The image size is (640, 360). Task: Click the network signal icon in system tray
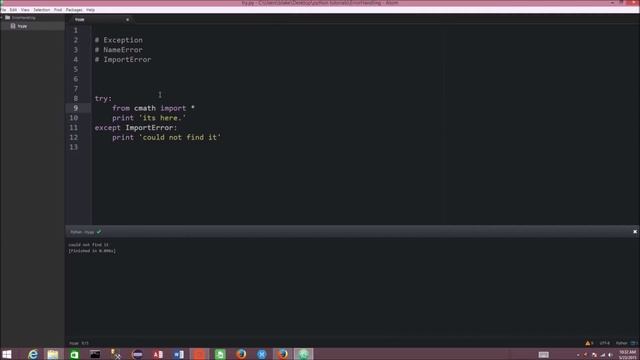tap(602, 355)
